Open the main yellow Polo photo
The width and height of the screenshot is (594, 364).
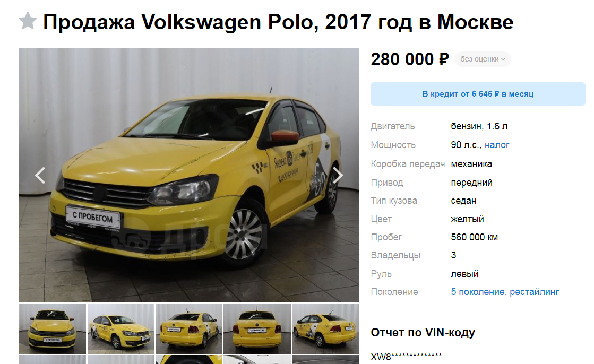188,175
